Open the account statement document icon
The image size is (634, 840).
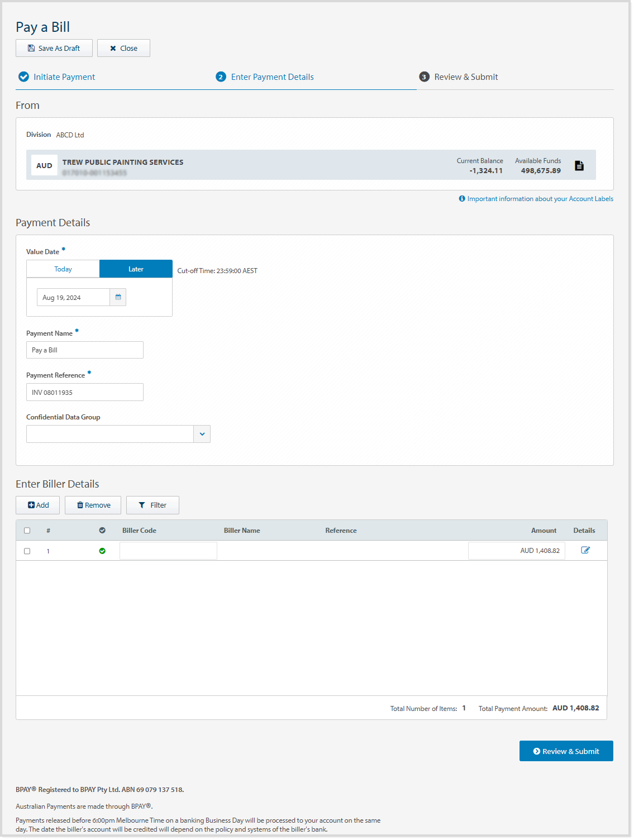[579, 165]
